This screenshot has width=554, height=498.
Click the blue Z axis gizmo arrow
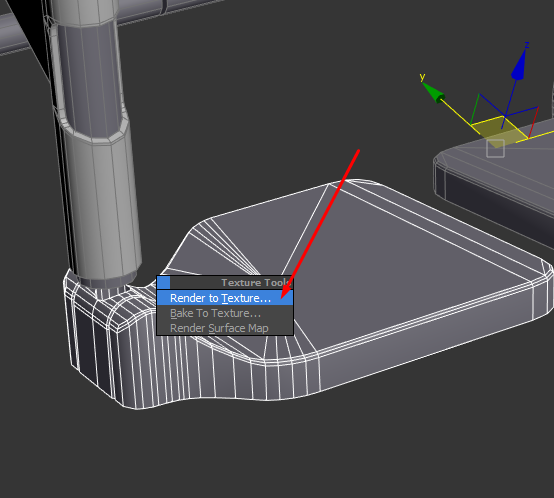(519, 64)
